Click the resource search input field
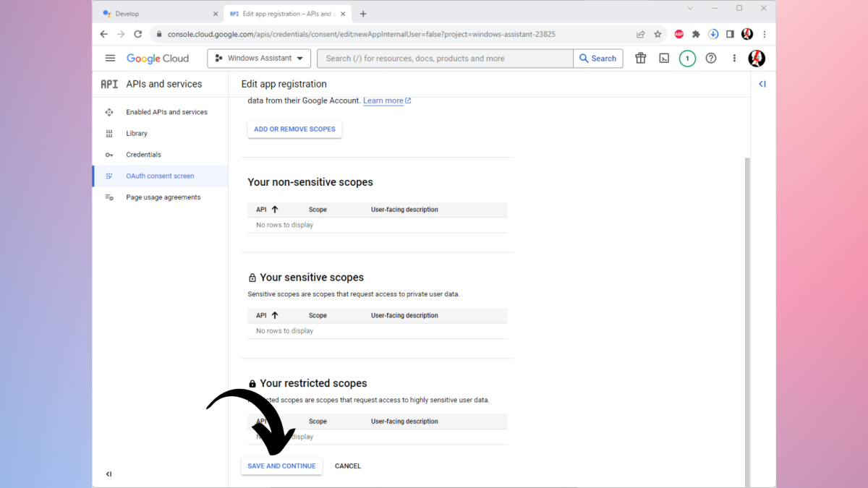The image size is (868, 488). click(446, 59)
